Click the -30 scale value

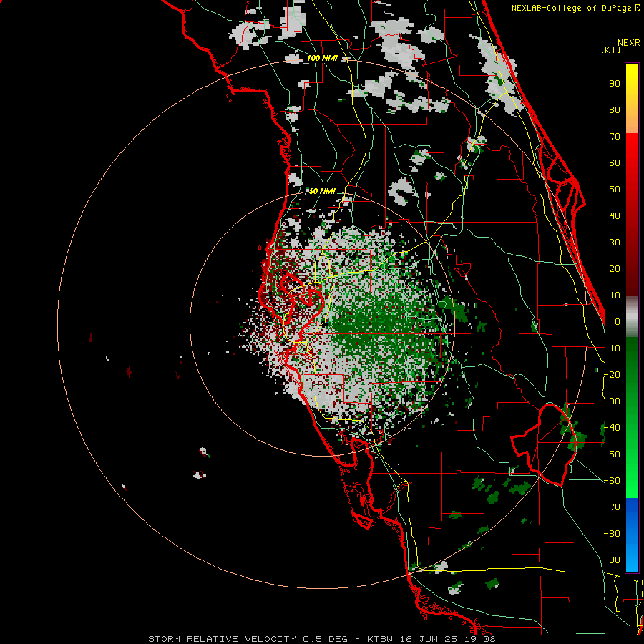click(612, 401)
